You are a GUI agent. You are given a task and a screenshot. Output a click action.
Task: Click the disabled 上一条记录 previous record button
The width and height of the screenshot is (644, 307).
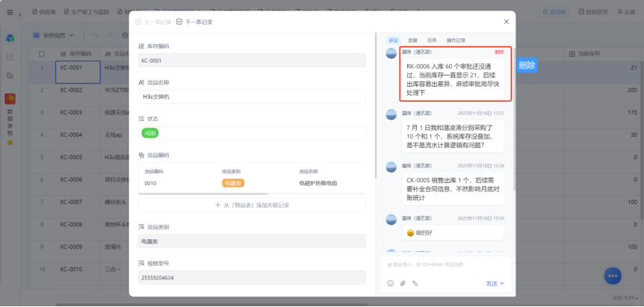pyautogui.click(x=153, y=22)
